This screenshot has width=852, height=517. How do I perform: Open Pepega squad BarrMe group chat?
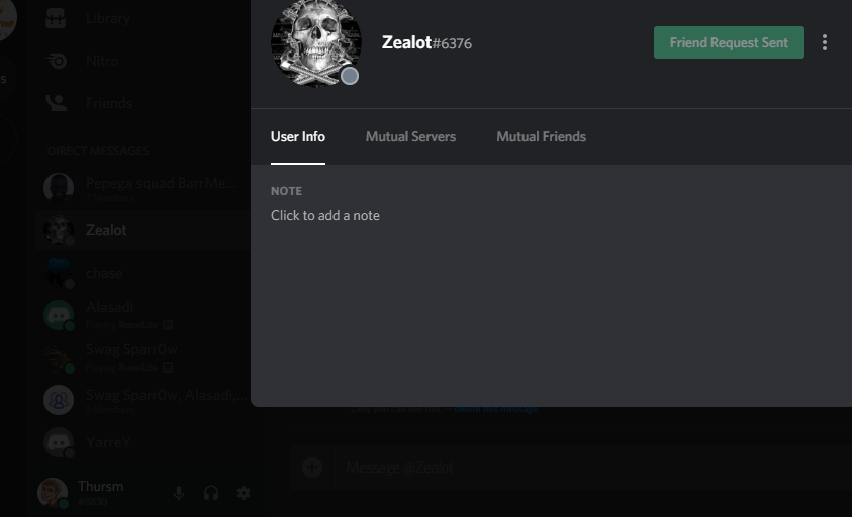pos(143,188)
